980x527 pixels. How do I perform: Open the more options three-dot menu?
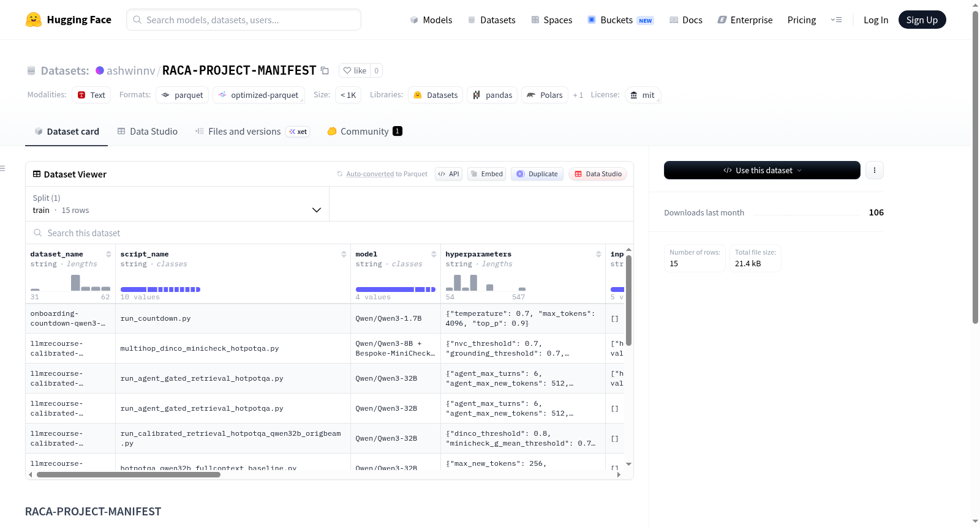875,170
